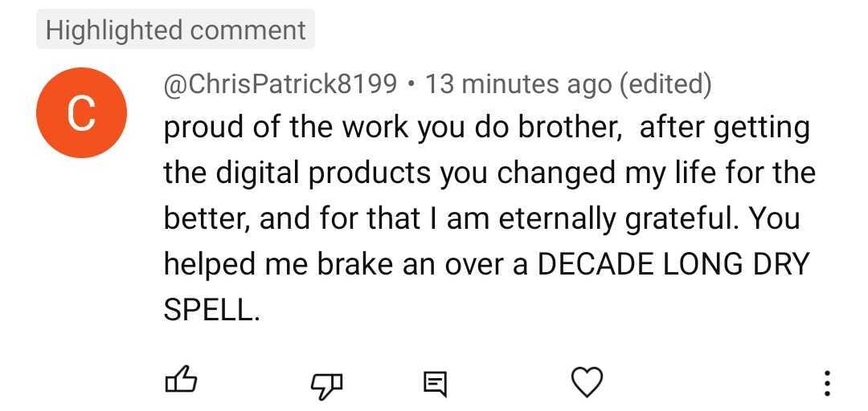Viewport: 868px width, 411px height.
Task: Click the capitalized text "DECADE LONG DRY"
Action: pyautogui.click(x=671, y=265)
